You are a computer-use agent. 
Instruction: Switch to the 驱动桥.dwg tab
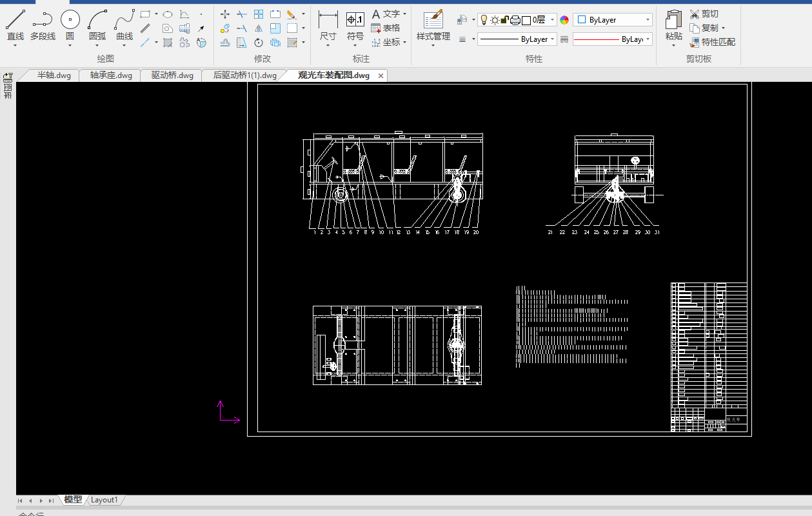(x=172, y=75)
